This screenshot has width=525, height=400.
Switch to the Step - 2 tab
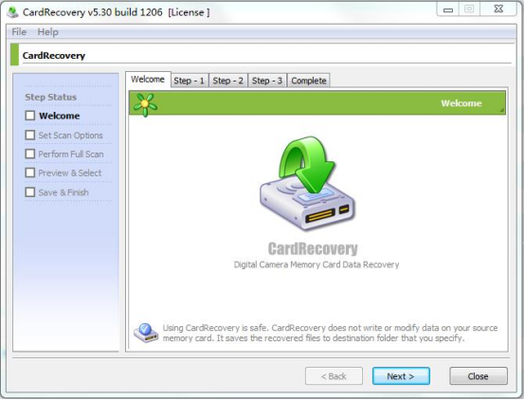pyautogui.click(x=228, y=81)
